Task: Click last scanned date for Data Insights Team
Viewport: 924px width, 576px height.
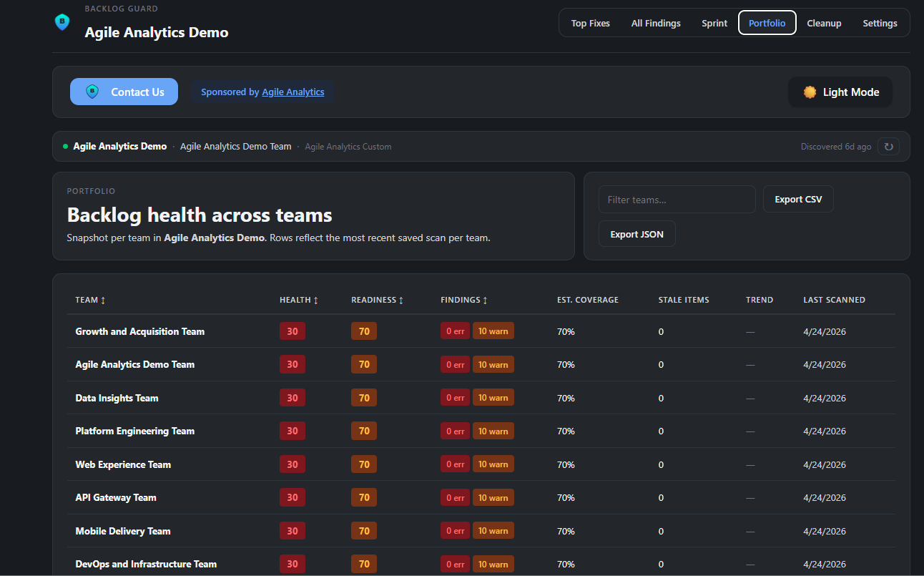Action: pos(825,398)
